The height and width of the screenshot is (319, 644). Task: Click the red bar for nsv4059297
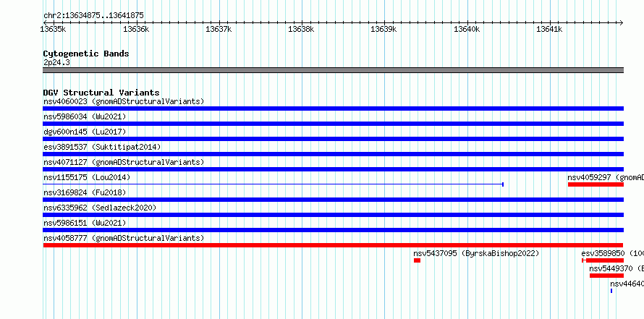coord(596,184)
